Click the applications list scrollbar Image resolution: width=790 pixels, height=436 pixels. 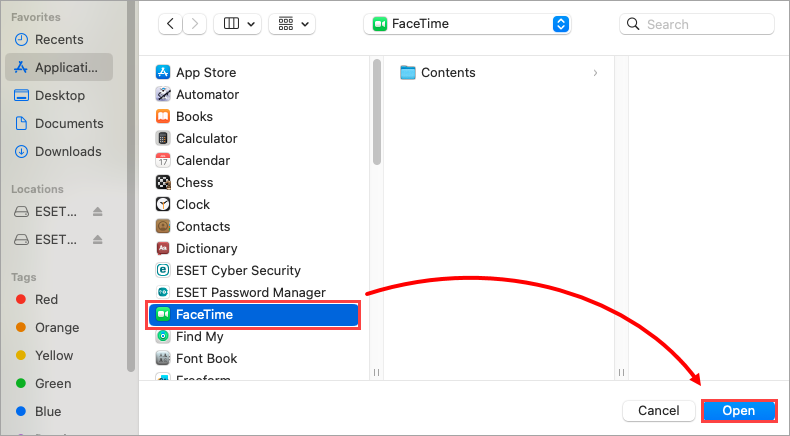click(376, 112)
